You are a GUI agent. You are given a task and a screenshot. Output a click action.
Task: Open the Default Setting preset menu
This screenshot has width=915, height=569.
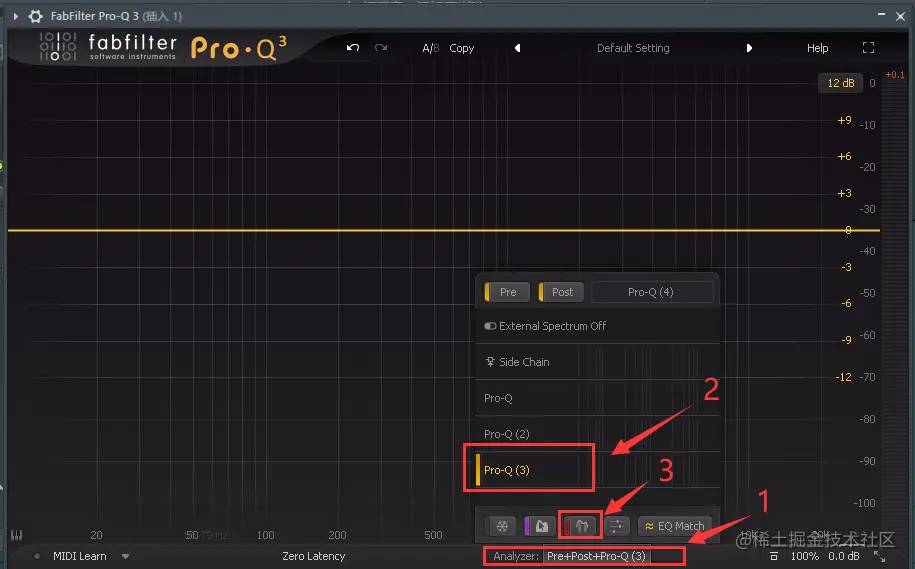(x=633, y=48)
